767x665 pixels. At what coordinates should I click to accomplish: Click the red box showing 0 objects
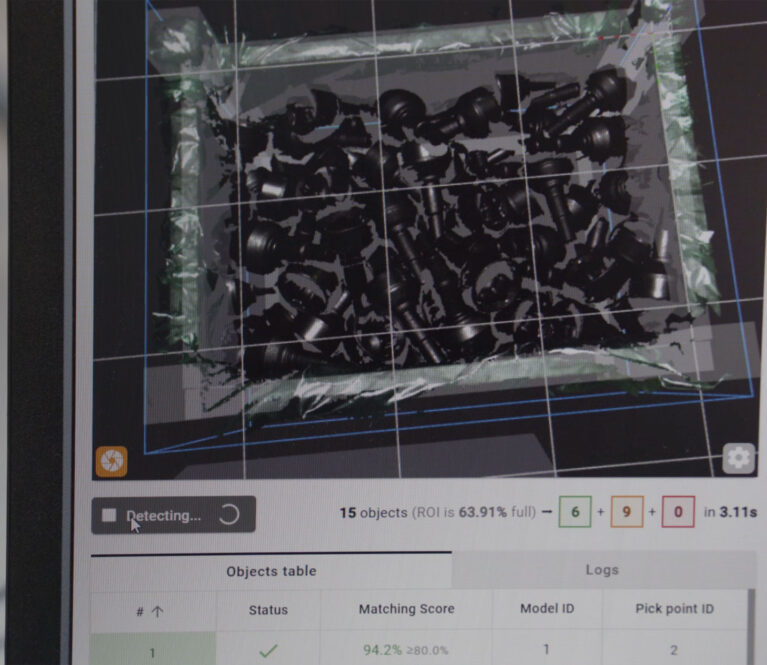pos(678,512)
